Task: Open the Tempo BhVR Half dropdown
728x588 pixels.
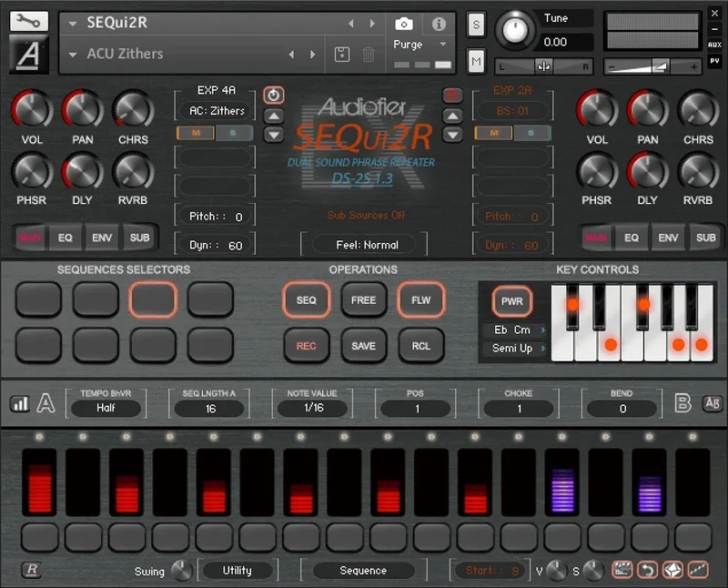Action: click(106, 408)
